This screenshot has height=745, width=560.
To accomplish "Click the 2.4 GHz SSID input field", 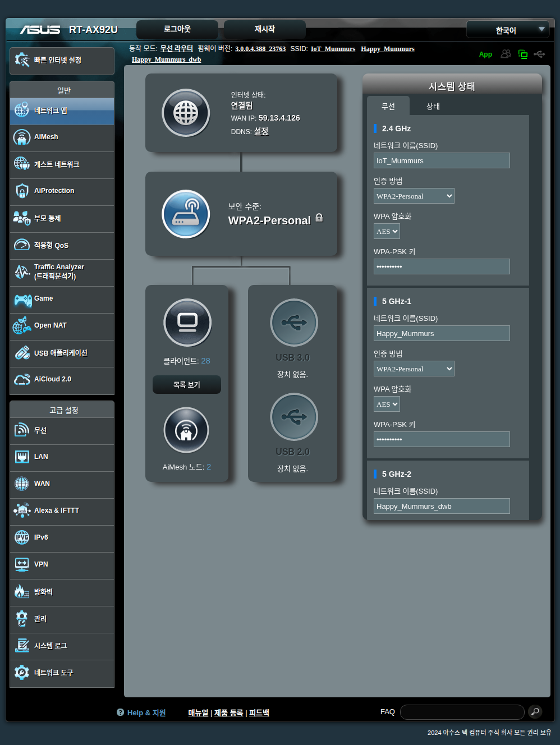I will [442, 160].
